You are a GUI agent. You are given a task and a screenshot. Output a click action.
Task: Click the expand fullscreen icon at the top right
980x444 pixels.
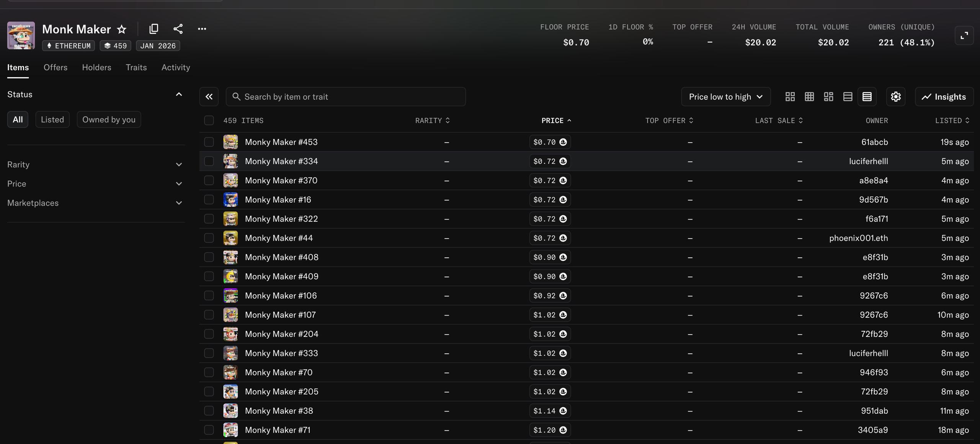coord(964,36)
